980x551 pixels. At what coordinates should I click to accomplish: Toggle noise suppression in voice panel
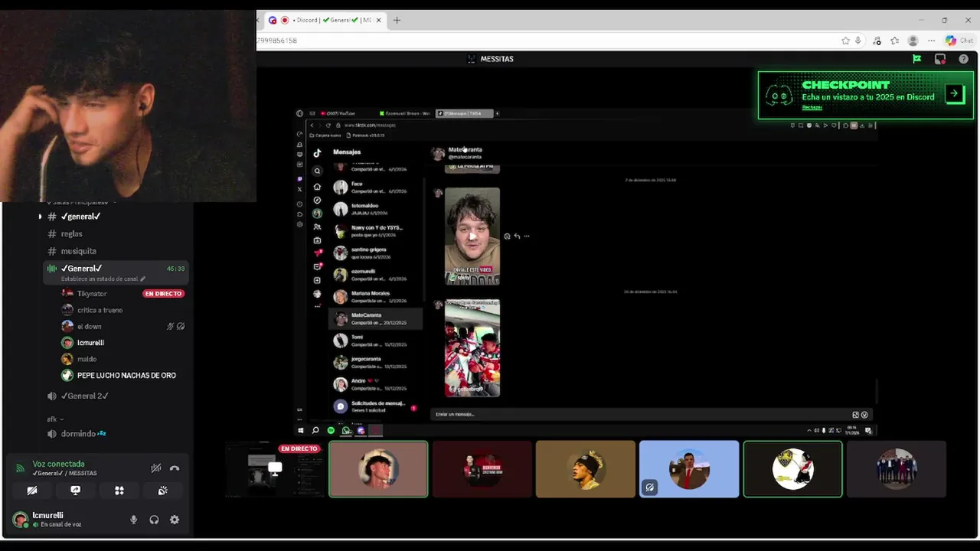click(x=155, y=468)
